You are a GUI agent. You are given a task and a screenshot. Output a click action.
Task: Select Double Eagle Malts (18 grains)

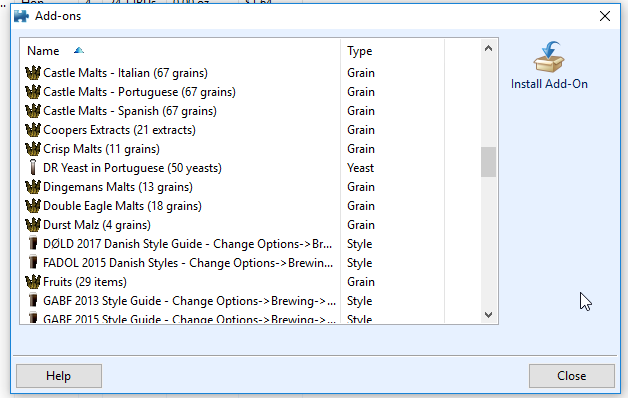click(x=122, y=206)
